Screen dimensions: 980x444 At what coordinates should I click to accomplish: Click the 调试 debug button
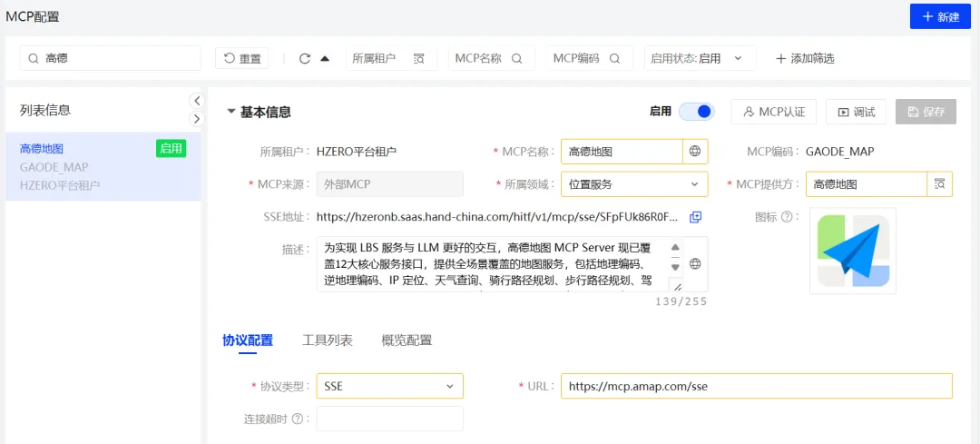tap(857, 112)
